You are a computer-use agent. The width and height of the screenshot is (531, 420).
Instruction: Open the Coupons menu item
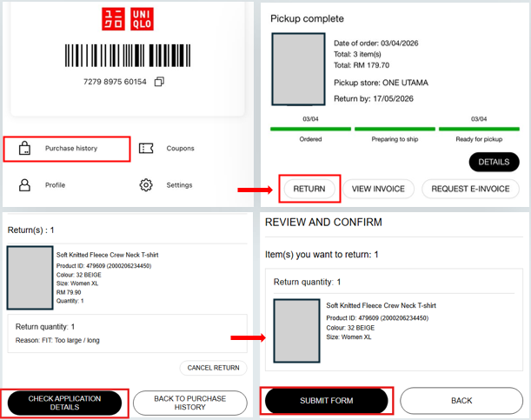point(180,149)
